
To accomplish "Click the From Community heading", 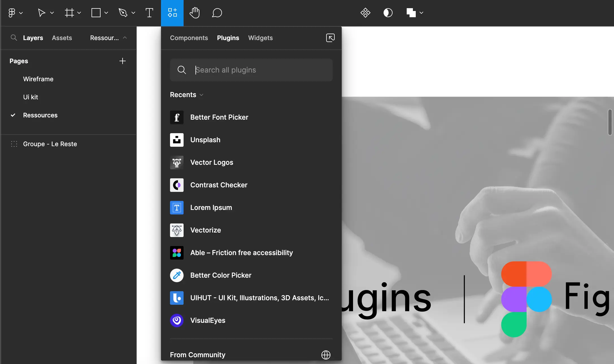I will [x=198, y=355].
